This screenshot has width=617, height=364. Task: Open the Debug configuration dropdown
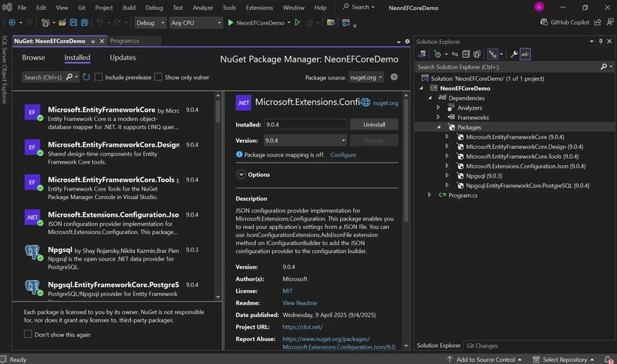click(x=150, y=23)
